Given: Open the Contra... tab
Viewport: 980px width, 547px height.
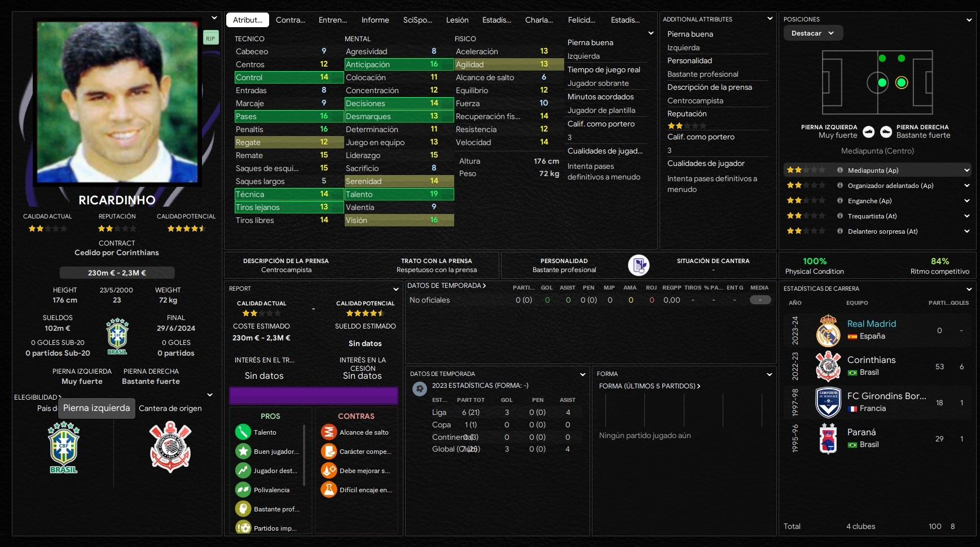Looking at the screenshot, I should pyautogui.click(x=291, y=20).
